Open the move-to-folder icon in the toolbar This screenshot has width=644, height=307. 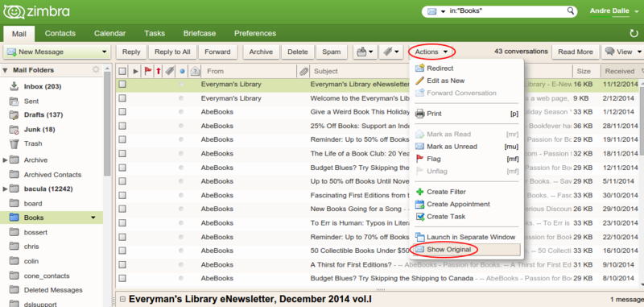click(365, 52)
